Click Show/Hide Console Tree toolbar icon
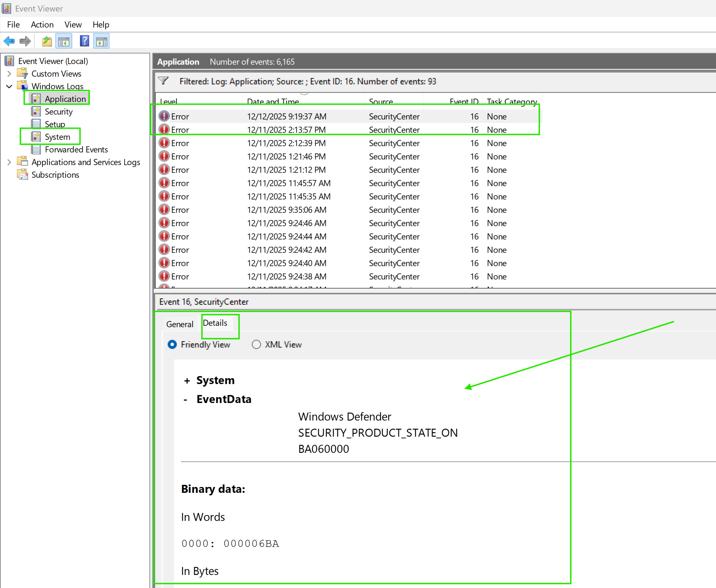 pos(64,41)
